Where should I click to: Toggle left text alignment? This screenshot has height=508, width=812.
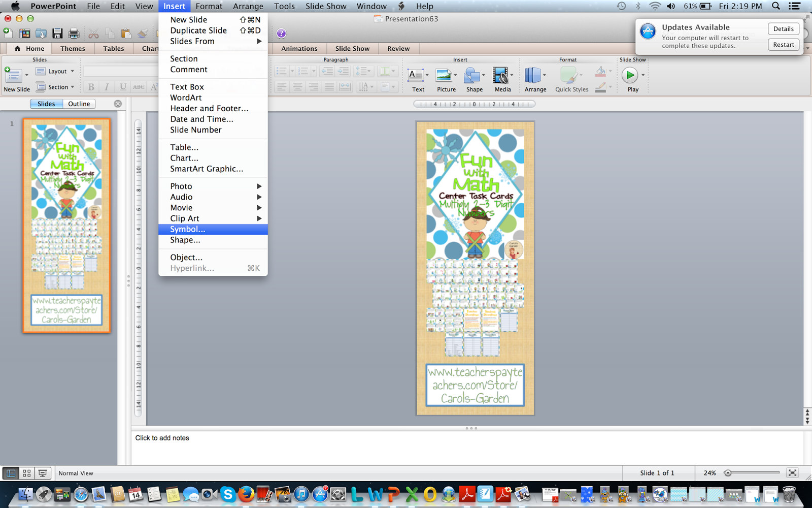281,87
